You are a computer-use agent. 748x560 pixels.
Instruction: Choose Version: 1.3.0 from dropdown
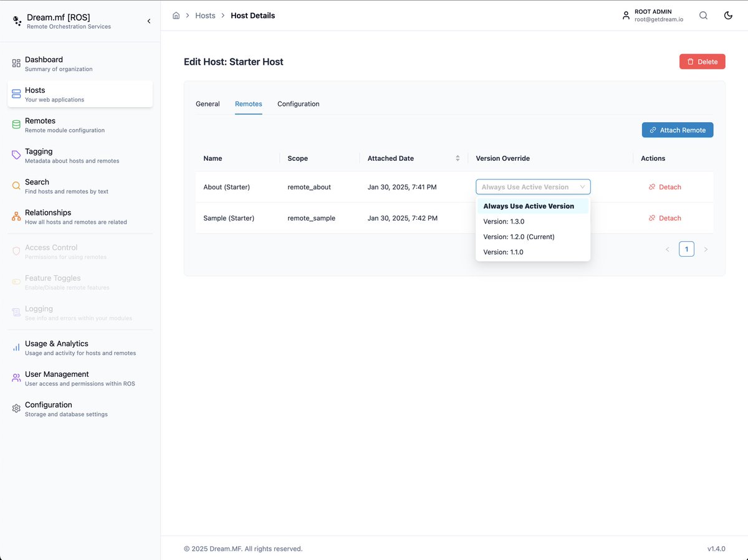[x=533, y=221]
